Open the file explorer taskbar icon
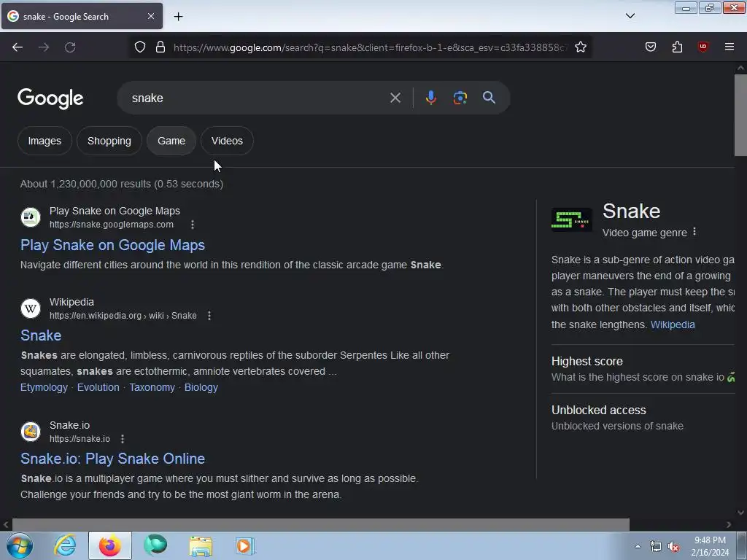 coord(201,545)
